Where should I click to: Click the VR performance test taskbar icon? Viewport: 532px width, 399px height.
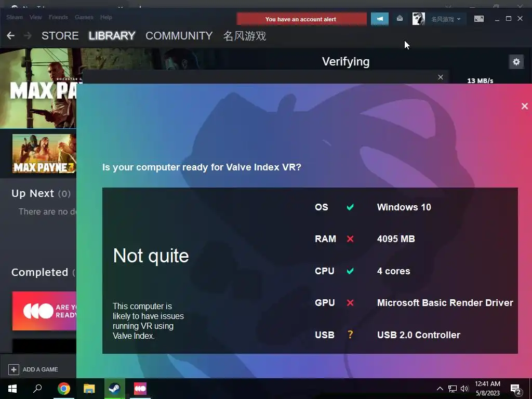140,389
